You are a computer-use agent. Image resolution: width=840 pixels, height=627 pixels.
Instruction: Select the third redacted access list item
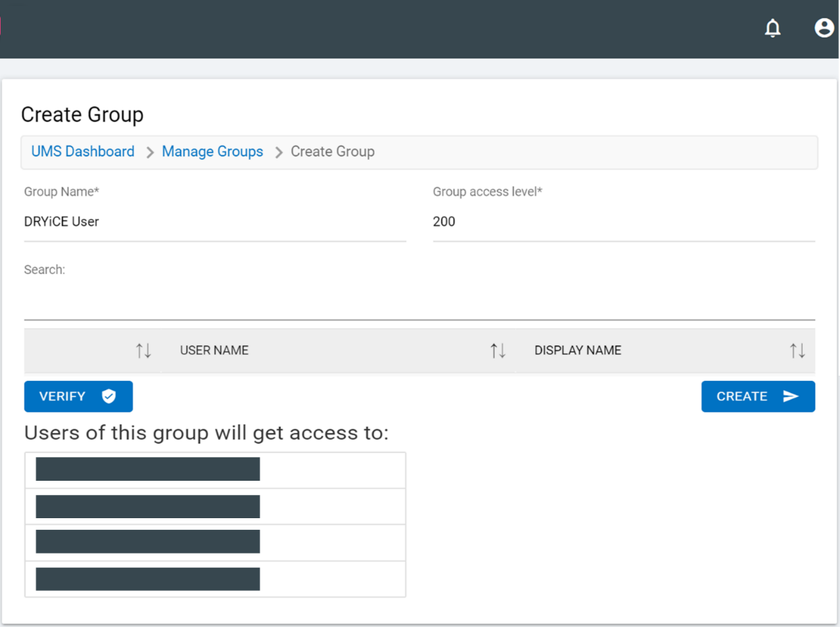[148, 542]
